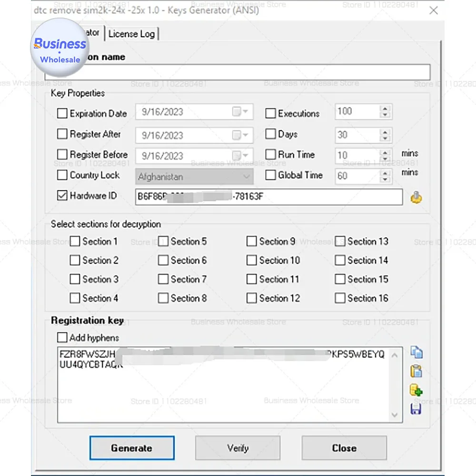Screen dimensions: 476x476
Task: Click the paste from clipboard icon
Action: click(416, 371)
